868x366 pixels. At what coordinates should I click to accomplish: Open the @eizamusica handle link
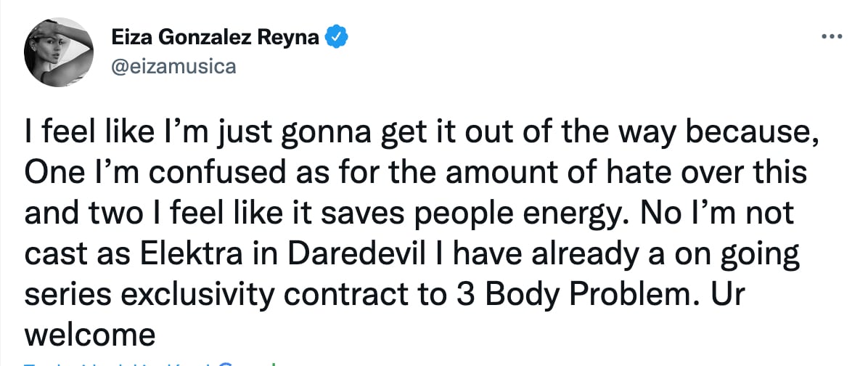(x=174, y=67)
